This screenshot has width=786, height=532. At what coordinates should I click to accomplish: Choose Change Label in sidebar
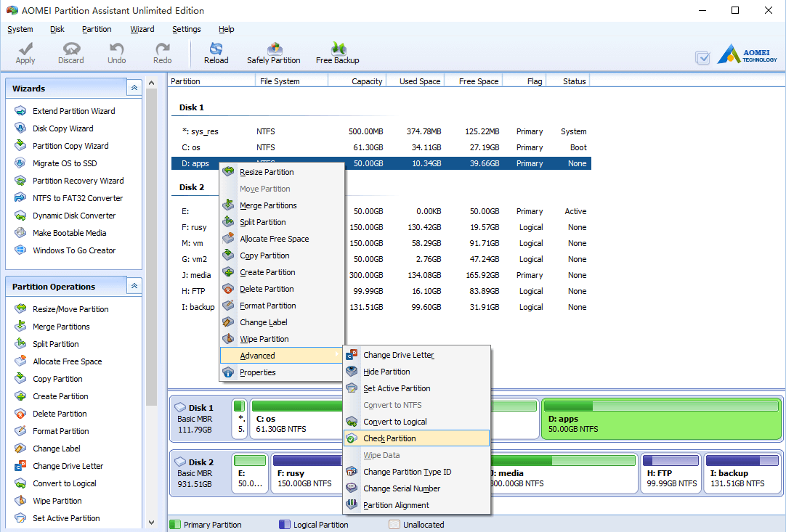coord(56,449)
